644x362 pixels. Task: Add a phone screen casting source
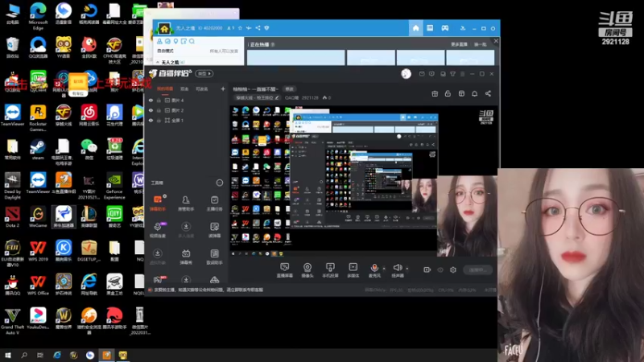click(330, 269)
